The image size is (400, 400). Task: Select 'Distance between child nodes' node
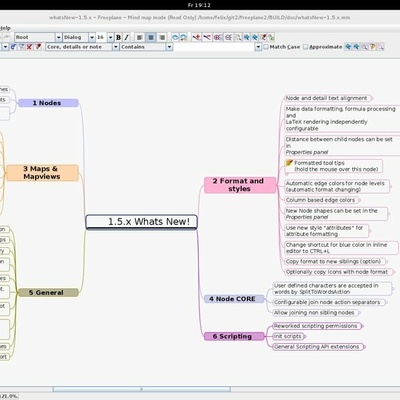click(341, 146)
